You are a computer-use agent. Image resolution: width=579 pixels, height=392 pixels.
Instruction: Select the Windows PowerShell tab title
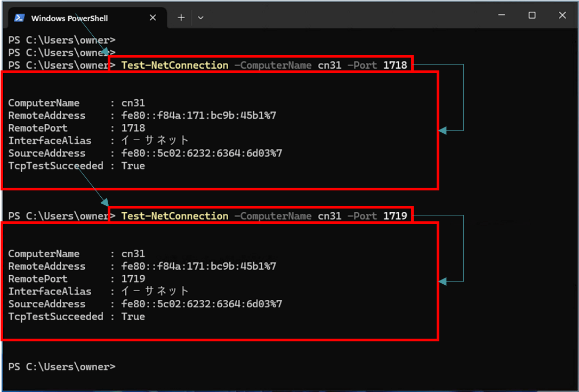coord(69,18)
